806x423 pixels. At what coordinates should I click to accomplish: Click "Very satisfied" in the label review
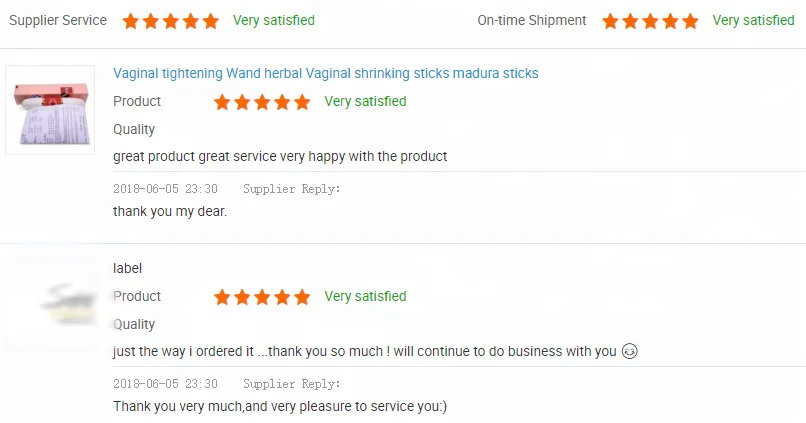[365, 296]
